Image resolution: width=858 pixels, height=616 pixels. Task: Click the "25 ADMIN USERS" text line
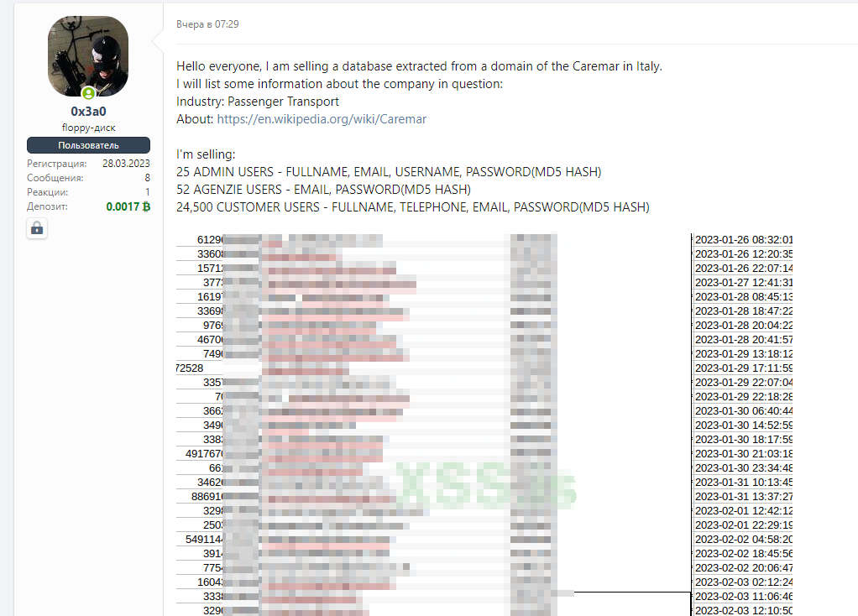389,172
